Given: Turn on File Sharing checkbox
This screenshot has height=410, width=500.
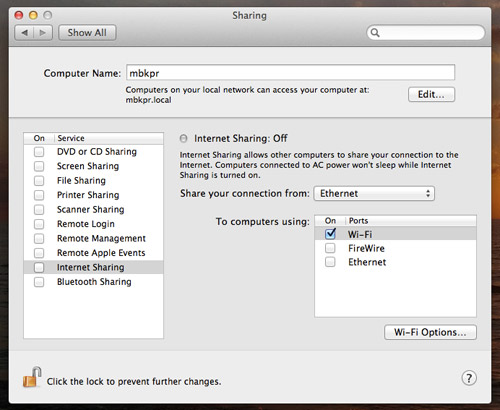Looking at the screenshot, I should [x=39, y=181].
